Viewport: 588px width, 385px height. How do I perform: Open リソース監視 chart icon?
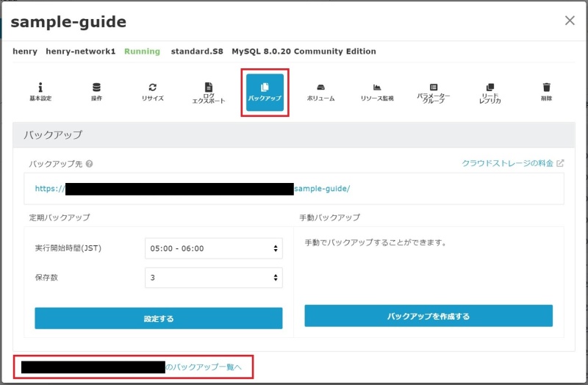(376, 92)
